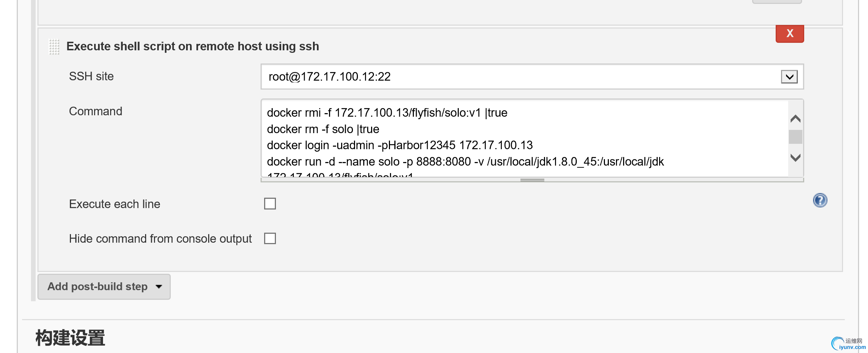Click inside the Command text area

pos(525,138)
